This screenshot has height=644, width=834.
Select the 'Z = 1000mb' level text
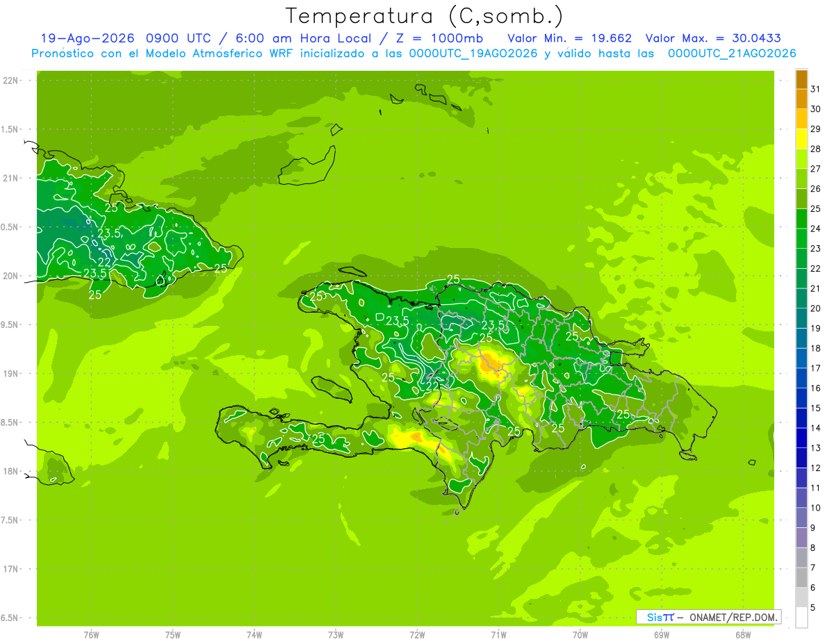[439, 38]
